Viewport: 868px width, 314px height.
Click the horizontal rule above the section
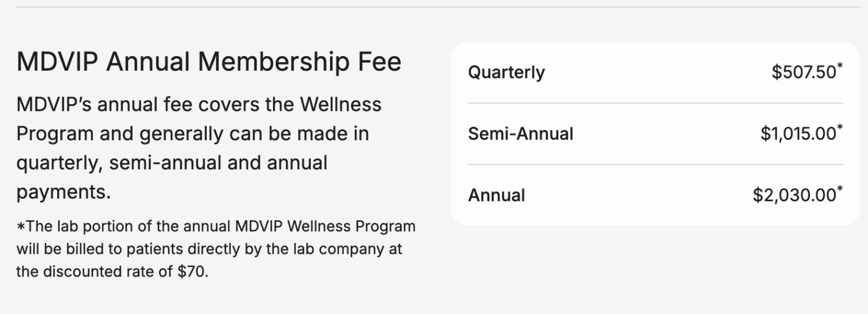(434, 7)
